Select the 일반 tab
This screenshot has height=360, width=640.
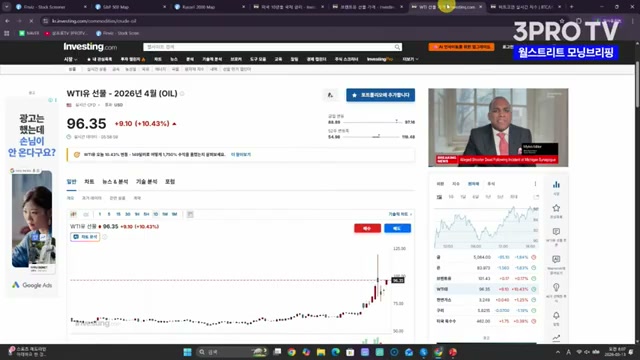[x=71, y=182]
